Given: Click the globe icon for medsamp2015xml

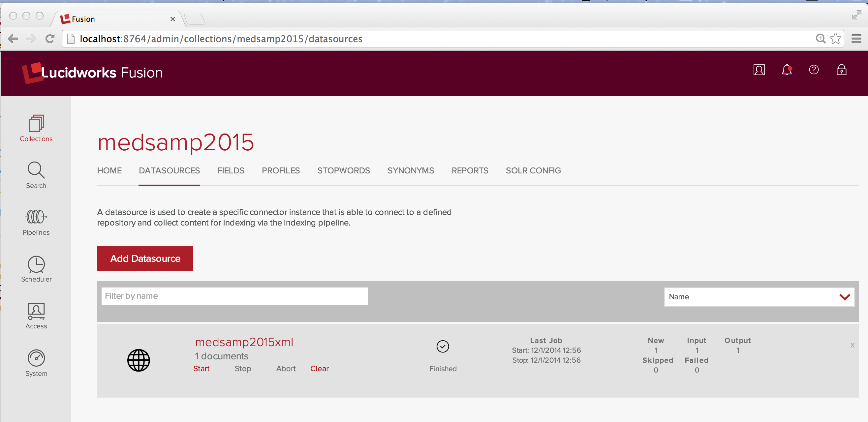Looking at the screenshot, I should (x=139, y=360).
